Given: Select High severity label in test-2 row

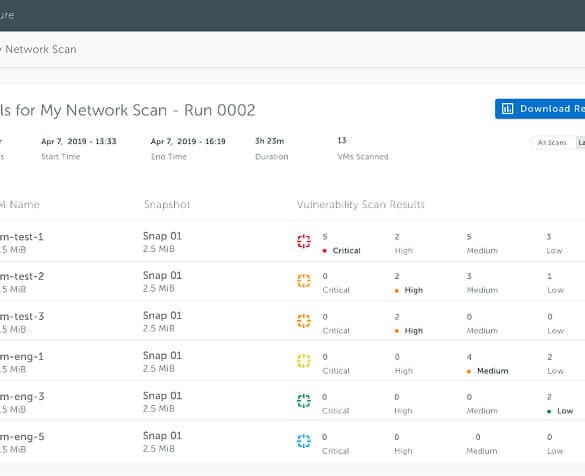Looking at the screenshot, I should pos(413,290).
